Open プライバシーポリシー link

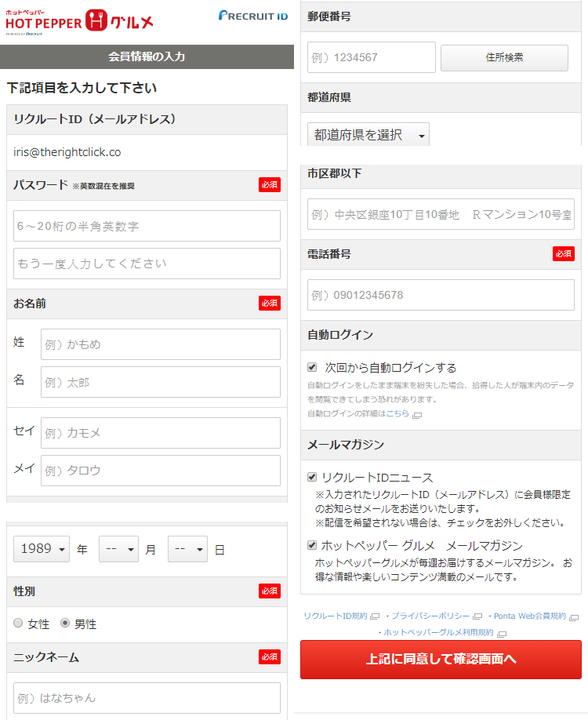[430, 616]
